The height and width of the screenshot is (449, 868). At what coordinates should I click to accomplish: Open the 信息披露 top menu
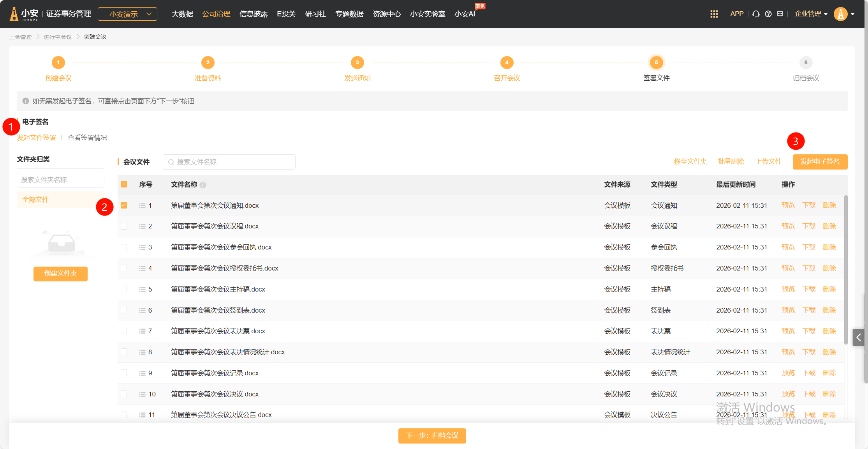pyautogui.click(x=254, y=14)
